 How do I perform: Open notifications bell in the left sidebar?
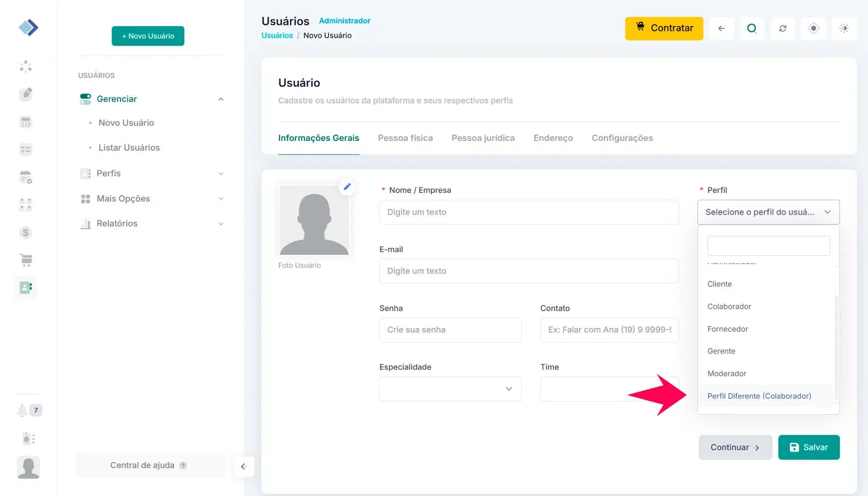point(22,410)
